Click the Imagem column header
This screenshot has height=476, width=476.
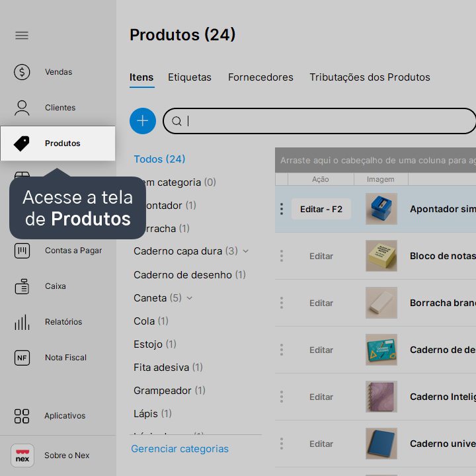381,179
